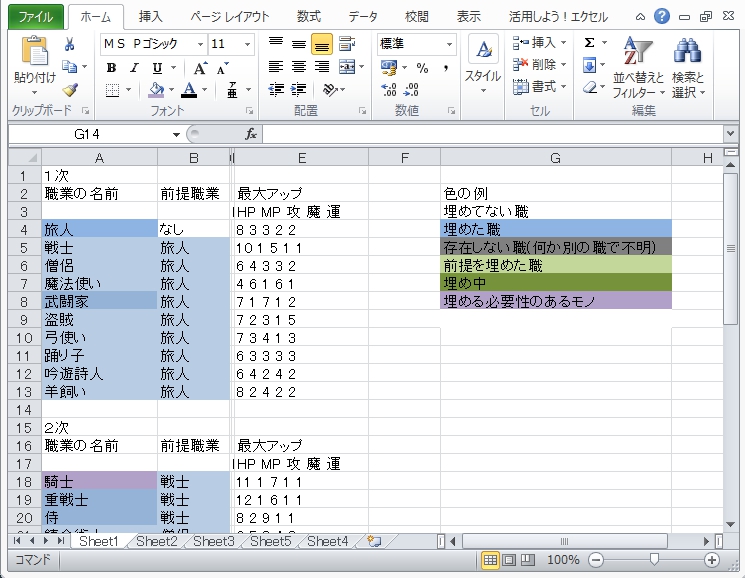Click the font color red A swatch

[x=189, y=90]
